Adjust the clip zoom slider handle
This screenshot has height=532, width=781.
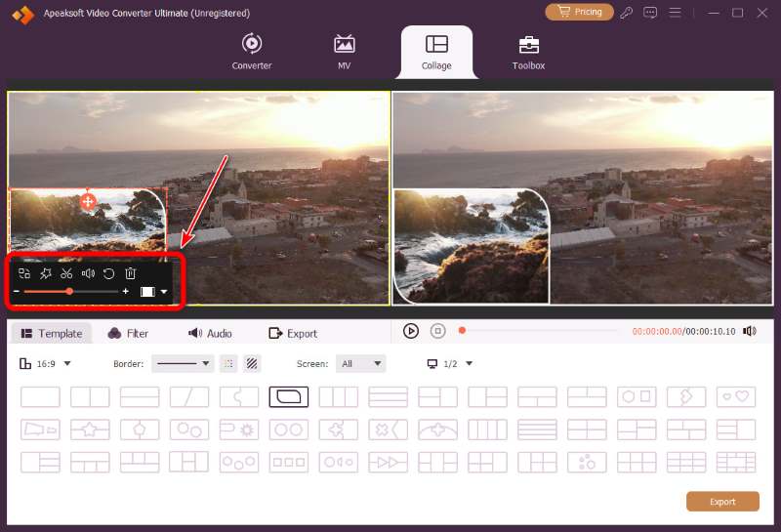(x=69, y=292)
